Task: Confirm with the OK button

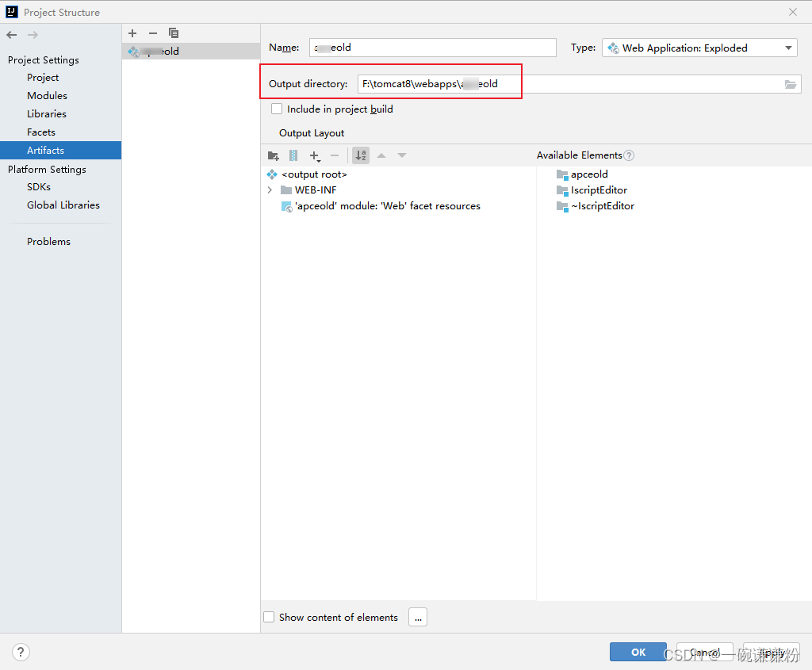Action: (x=638, y=652)
